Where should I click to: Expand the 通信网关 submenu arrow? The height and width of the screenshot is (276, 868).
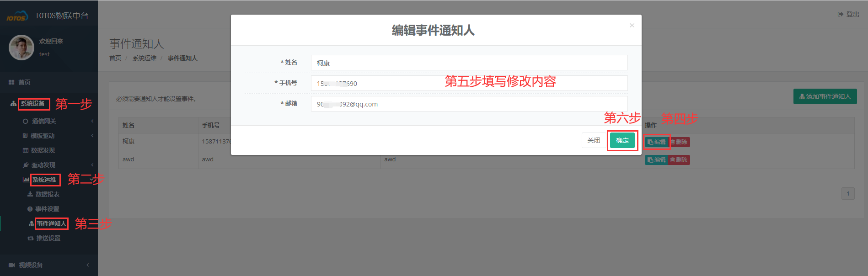tap(92, 121)
